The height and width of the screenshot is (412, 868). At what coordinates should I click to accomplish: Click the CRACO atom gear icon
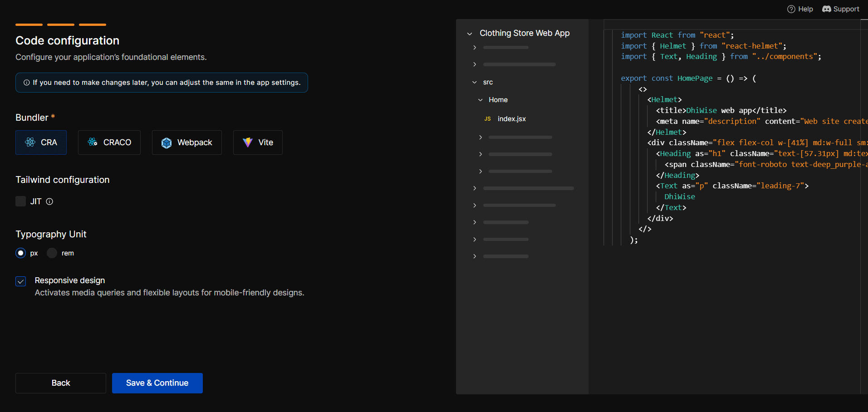click(x=93, y=142)
